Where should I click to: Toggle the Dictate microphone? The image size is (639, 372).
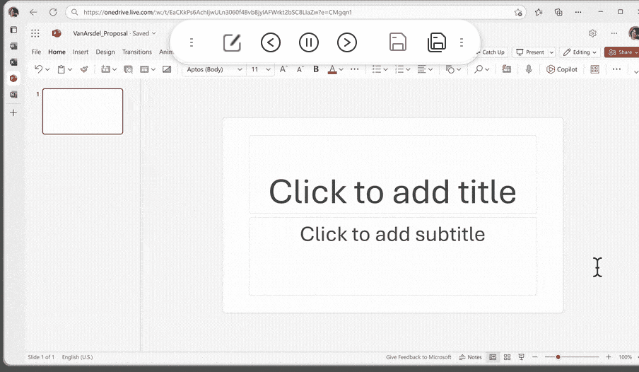529,69
